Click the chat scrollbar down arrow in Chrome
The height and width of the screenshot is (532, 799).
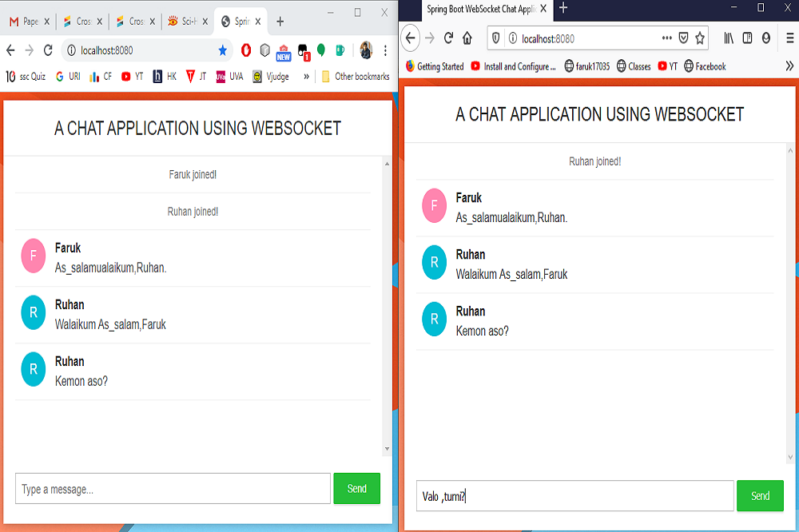click(388, 449)
